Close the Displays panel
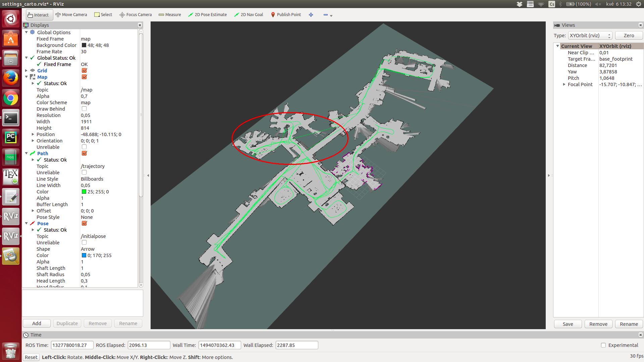644x362 pixels. click(x=140, y=25)
